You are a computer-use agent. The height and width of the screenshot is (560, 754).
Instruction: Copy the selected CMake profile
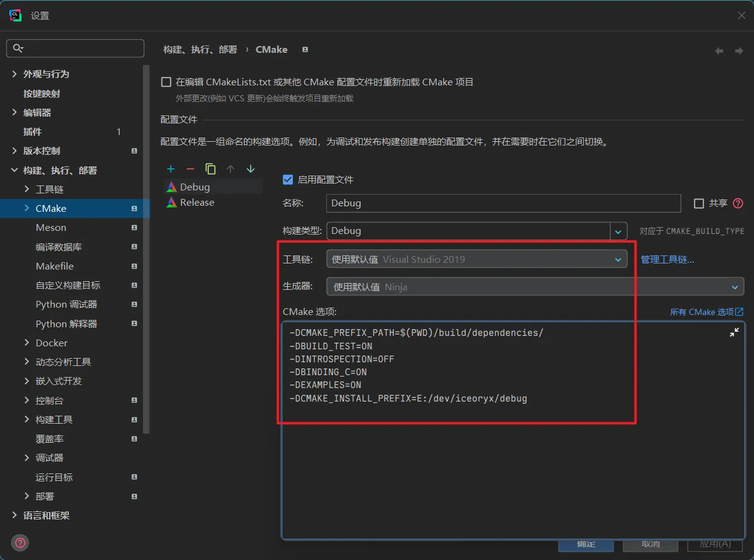[x=211, y=169]
